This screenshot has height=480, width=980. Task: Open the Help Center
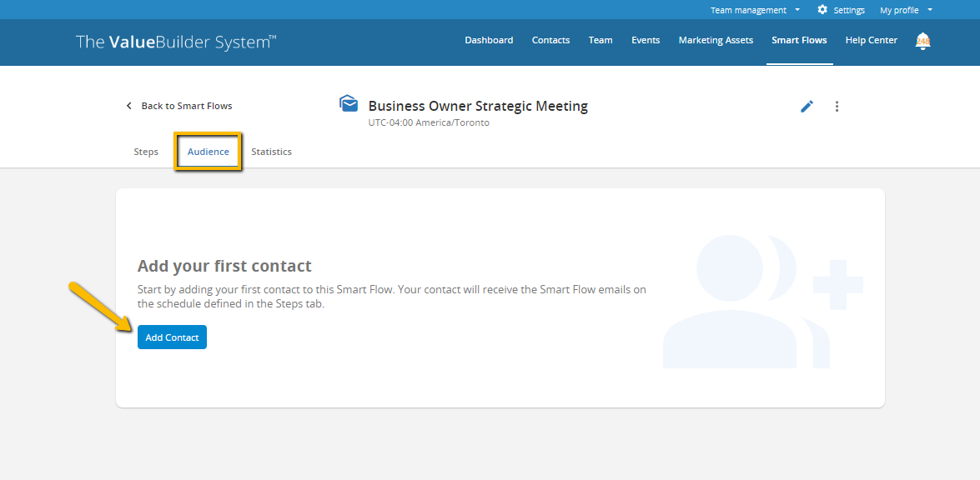tap(871, 40)
